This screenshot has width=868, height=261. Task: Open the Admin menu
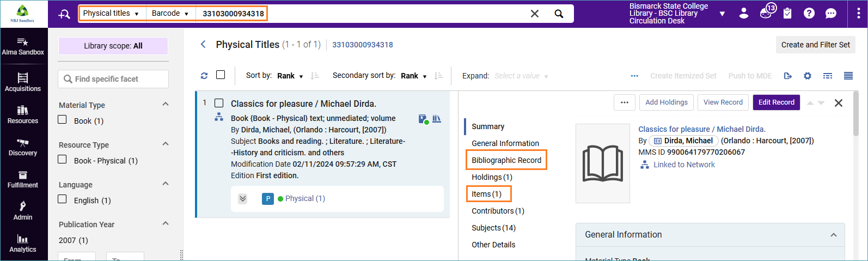(x=23, y=211)
